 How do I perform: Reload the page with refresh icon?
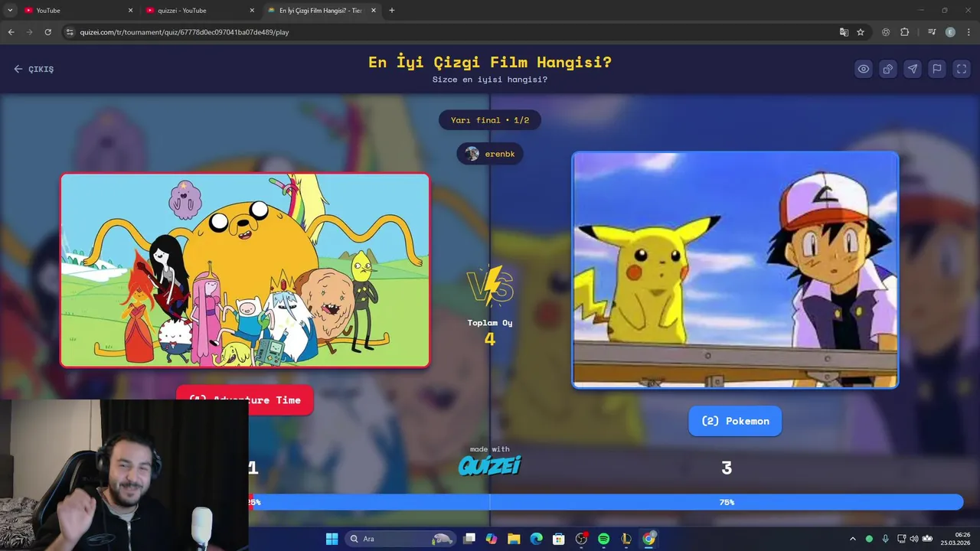coord(47,32)
